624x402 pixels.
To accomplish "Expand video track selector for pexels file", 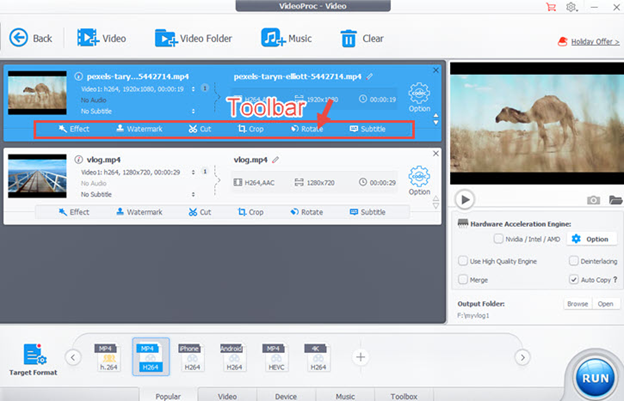I will tap(193, 89).
